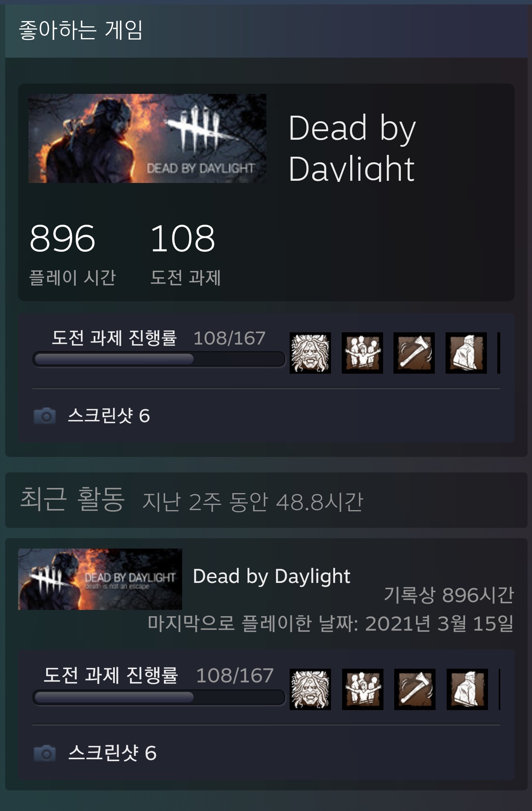
Task: Click the camera icon in favorite game showcase
Action: (45, 416)
